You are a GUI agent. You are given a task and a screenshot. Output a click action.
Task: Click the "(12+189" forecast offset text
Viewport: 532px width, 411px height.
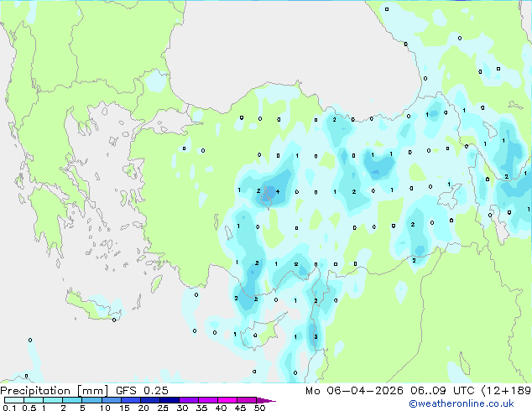point(506,391)
